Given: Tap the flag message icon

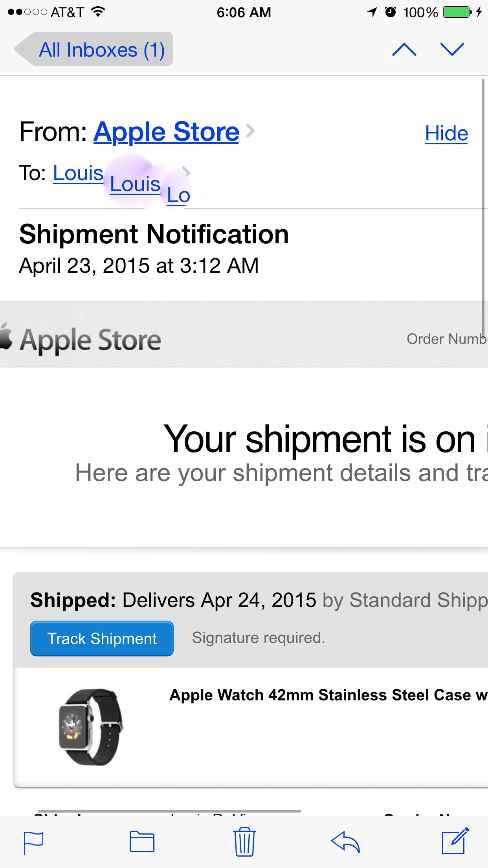Looking at the screenshot, I should pyautogui.click(x=33, y=842).
